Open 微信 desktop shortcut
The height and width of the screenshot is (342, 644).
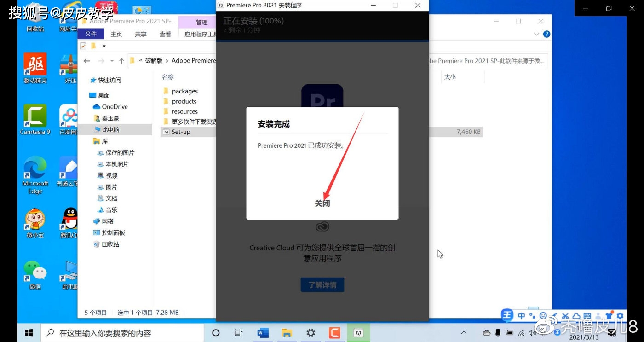[35, 275]
